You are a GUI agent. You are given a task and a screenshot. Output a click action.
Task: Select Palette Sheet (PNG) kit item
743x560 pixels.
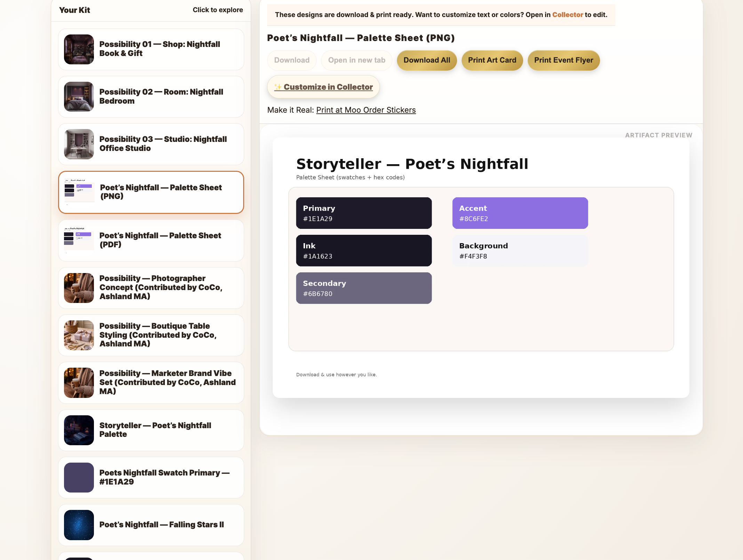(151, 192)
